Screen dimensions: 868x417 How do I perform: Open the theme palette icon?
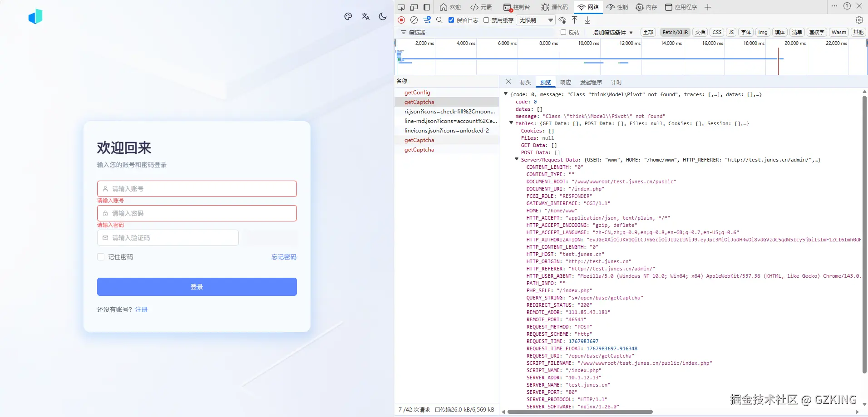[348, 17]
